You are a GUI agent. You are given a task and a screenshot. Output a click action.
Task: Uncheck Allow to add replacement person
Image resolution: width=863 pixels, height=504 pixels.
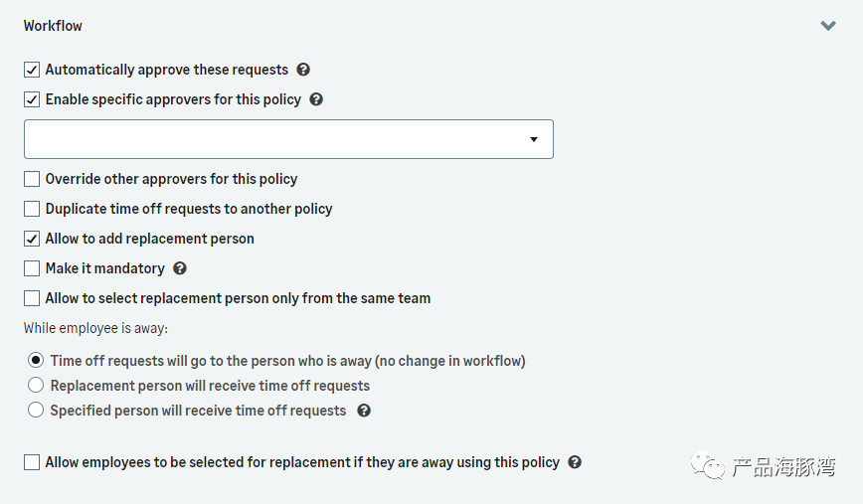pos(32,239)
